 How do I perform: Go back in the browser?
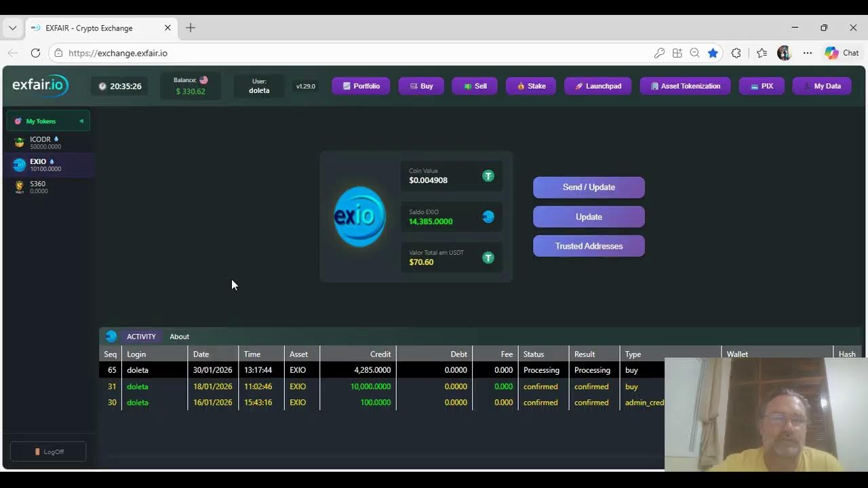(13, 53)
